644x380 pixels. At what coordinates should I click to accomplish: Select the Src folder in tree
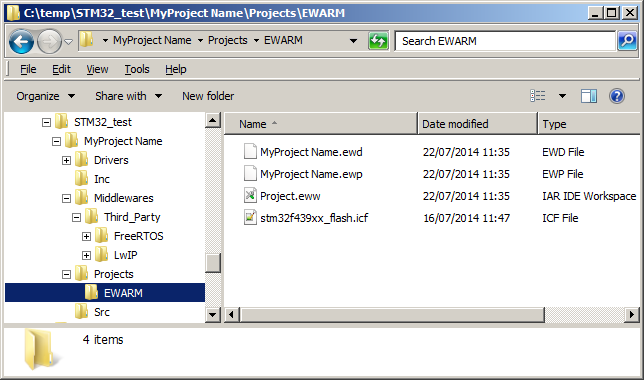click(102, 312)
